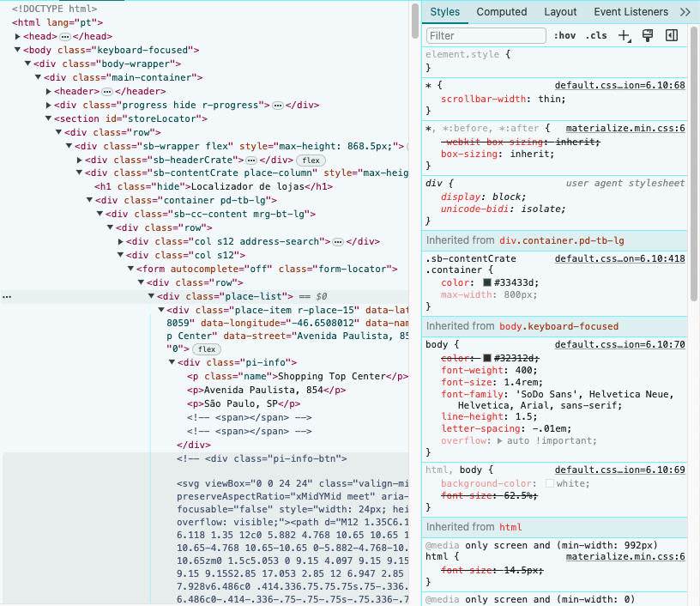
Task: Open the default.css link for the body rule
Action: [619, 344]
